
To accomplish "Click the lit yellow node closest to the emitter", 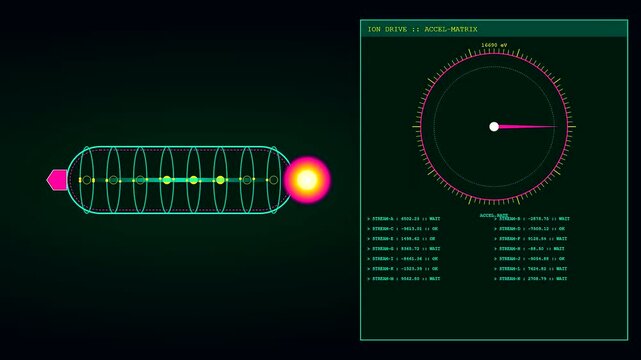I will [x=167, y=180].
